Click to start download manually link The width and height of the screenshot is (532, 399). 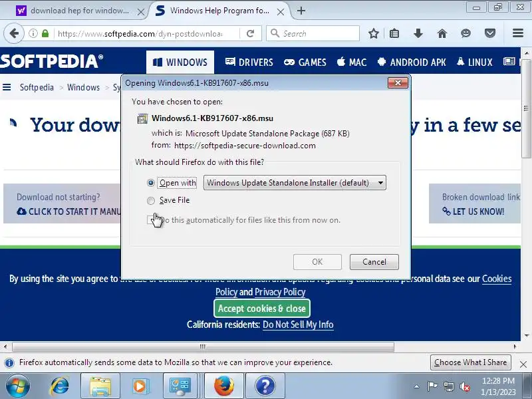pos(69,211)
